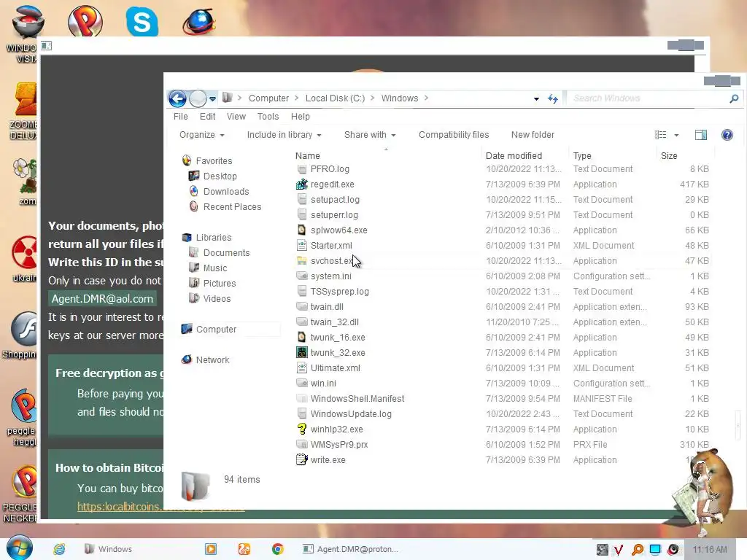Select the file named system.ini
This screenshot has height=560, width=747.
(330, 276)
